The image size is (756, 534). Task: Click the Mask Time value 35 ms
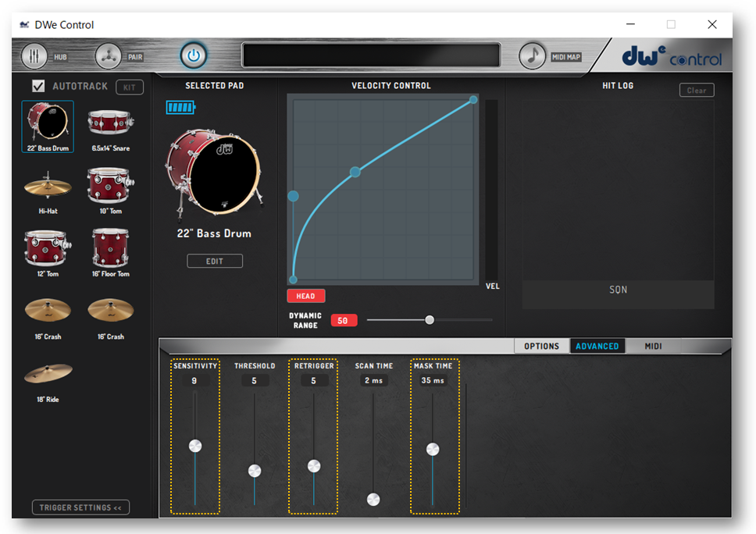click(433, 381)
